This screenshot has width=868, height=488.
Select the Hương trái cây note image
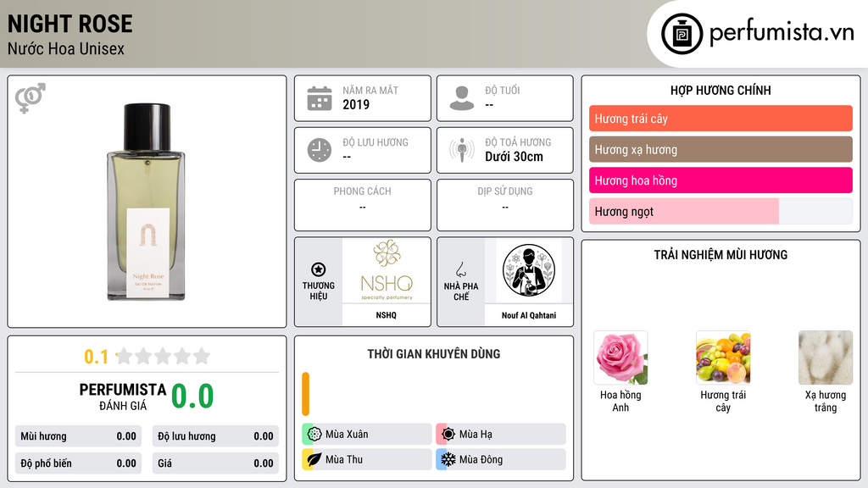click(x=723, y=358)
